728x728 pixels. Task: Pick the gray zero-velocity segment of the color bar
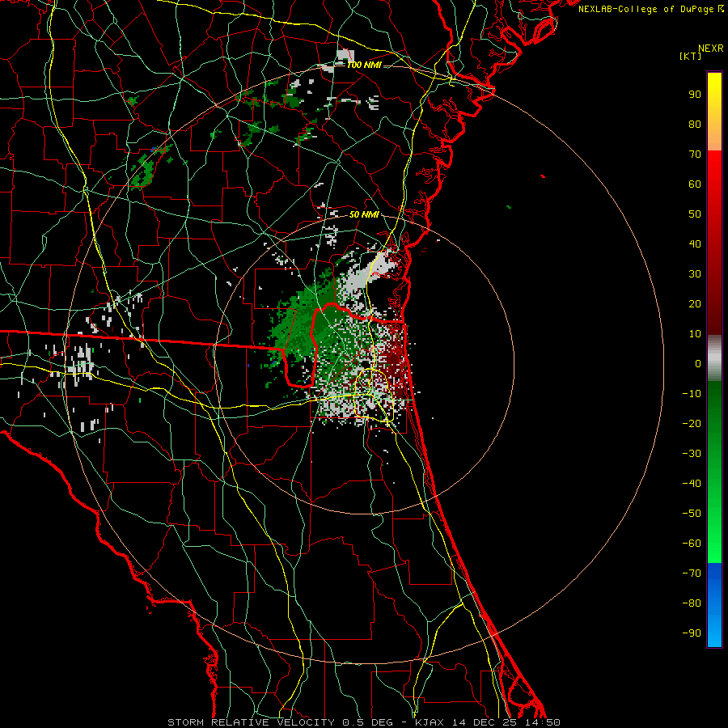(x=714, y=358)
